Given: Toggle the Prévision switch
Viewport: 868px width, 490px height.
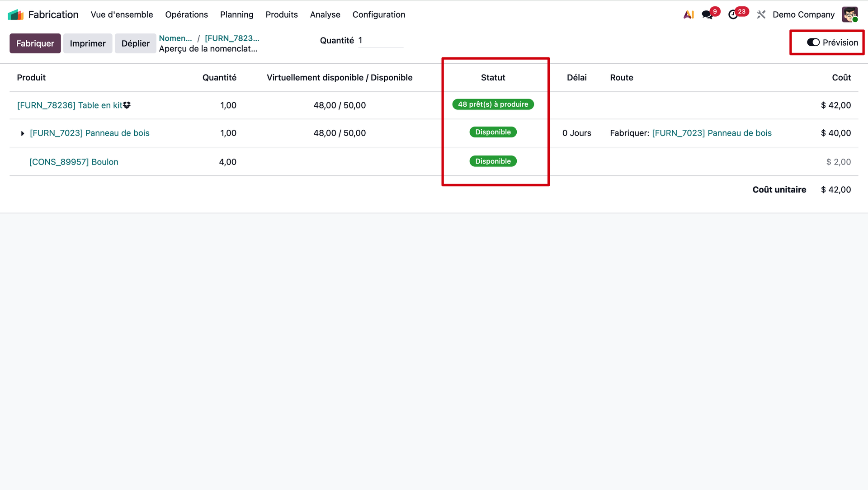Looking at the screenshot, I should click(813, 42).
